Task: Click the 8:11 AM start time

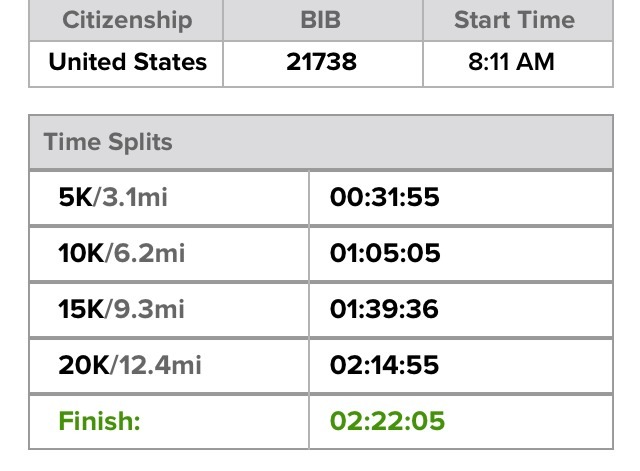Action: (x=511, y=62)
